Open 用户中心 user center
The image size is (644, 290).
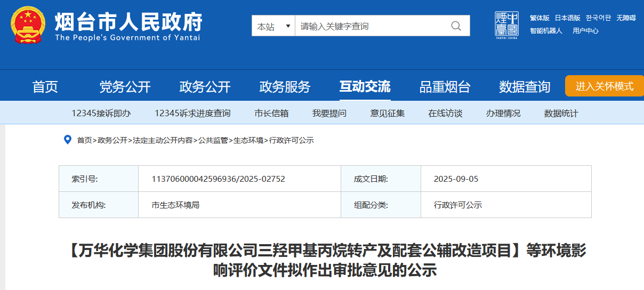click(x=585, y=30)
